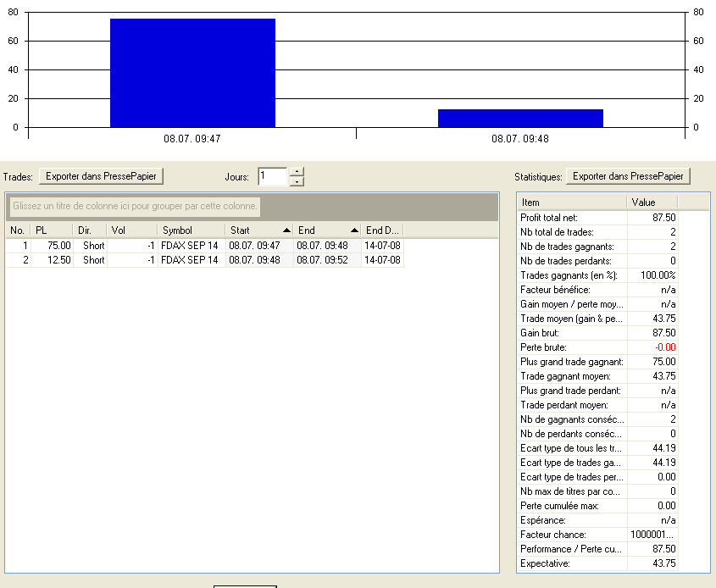Click the Trades 'Exporter dans PressePapier' button
716x588 pixels.
pos(101,176)
